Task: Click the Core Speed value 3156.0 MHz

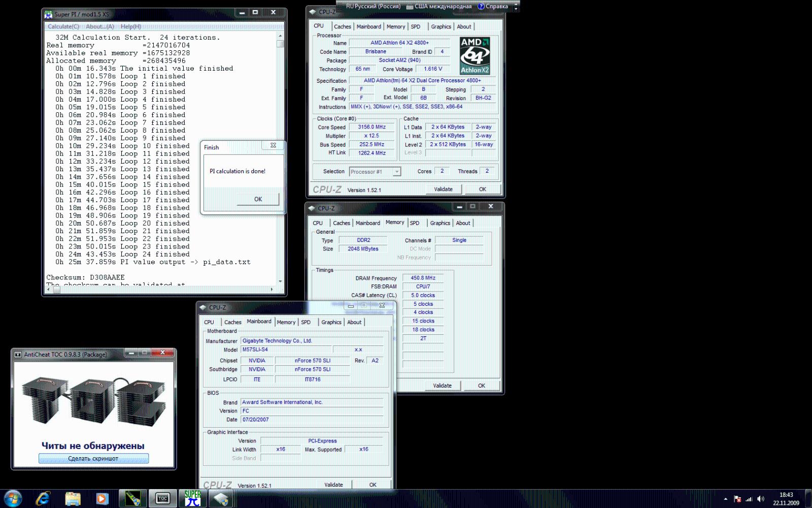Action: pos(372,127)
